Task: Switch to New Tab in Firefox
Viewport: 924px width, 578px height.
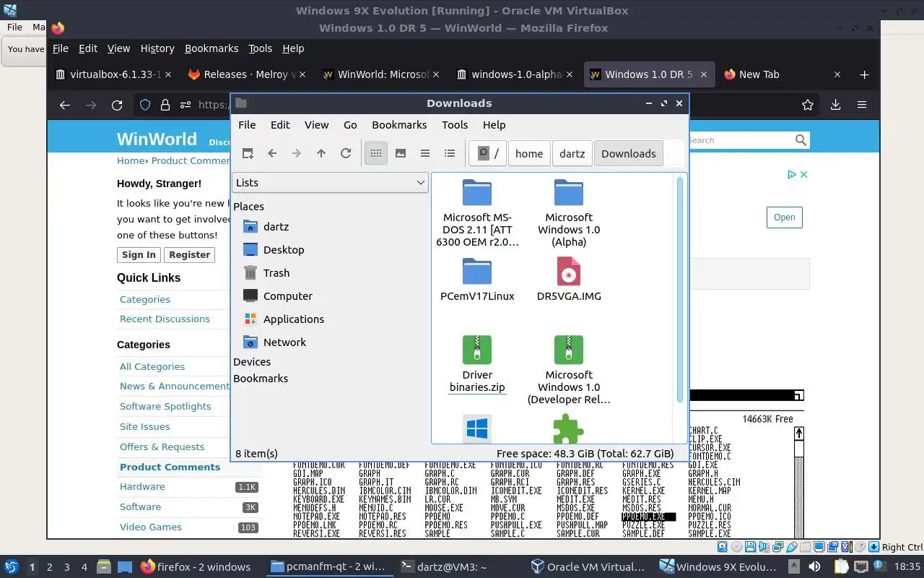Action: point(783,74)
